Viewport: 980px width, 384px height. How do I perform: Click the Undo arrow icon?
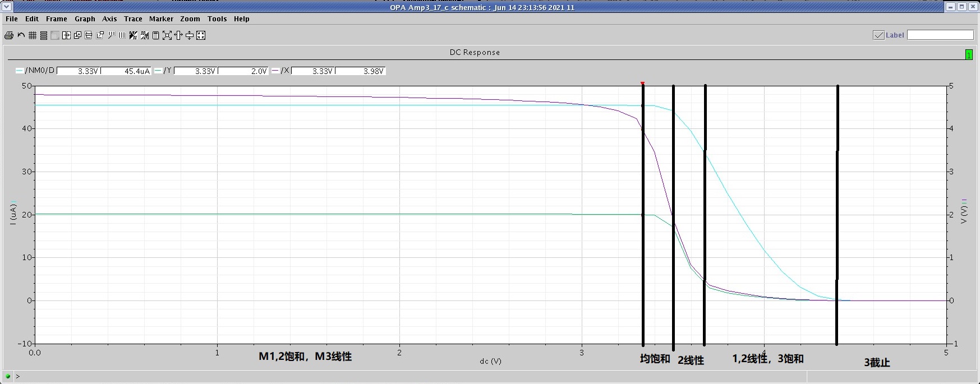click(x=21, y=35)
